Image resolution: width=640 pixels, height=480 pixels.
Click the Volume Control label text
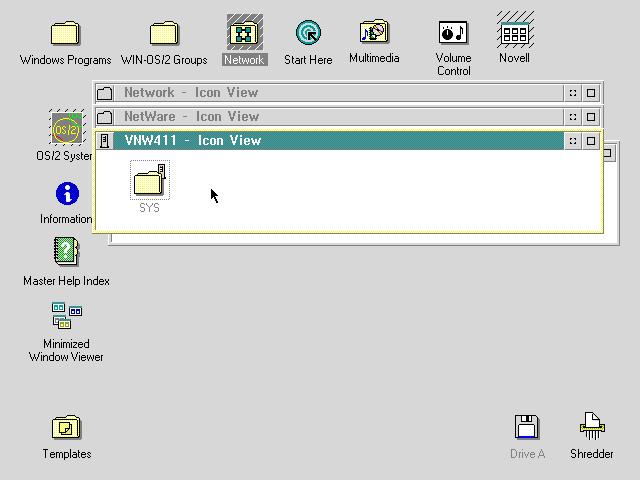tap(453, 64)
